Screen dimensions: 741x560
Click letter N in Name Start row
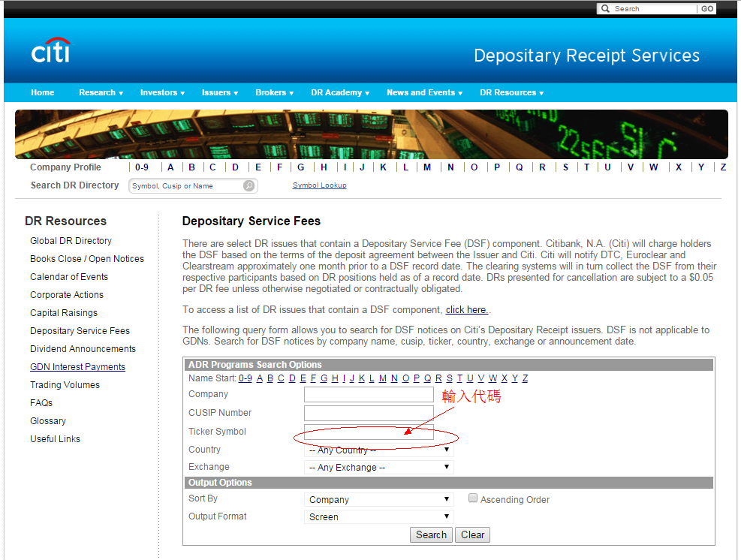394,378
